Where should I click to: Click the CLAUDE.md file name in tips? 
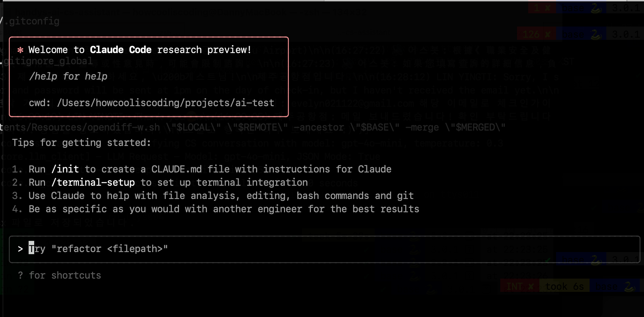click(177, 169)
